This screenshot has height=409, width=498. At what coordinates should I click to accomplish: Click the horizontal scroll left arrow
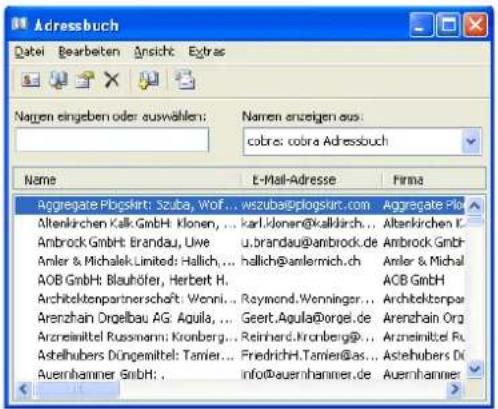pyautogui.click(x=23, y=389)
